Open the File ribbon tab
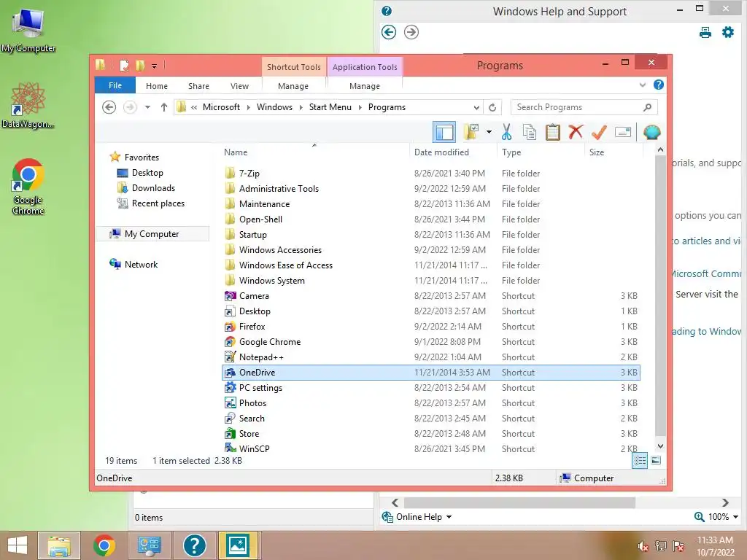Viewport: 747px width, 560px height. (x=115, y=86)
